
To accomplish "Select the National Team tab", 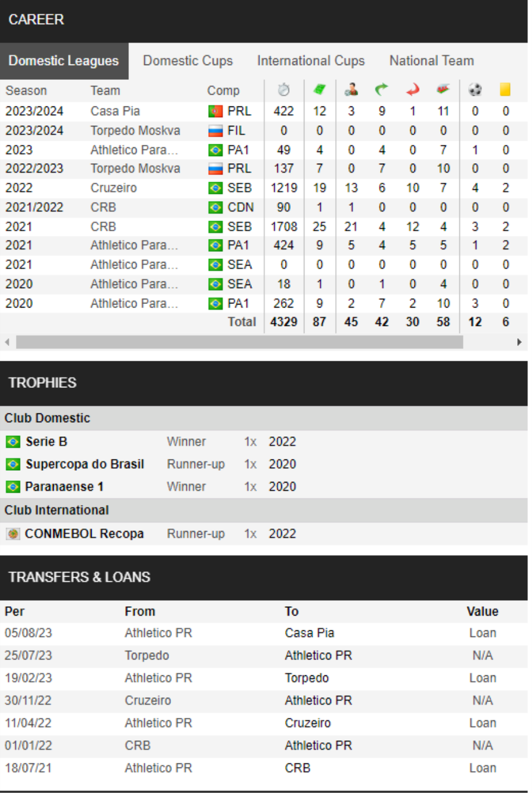I will click(432, 61).
